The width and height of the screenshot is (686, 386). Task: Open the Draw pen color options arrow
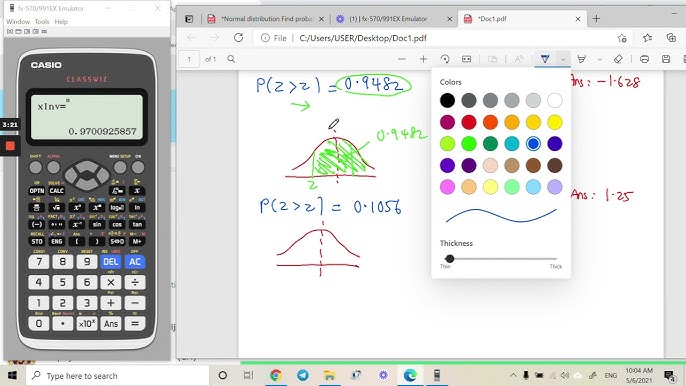point(564,59)
